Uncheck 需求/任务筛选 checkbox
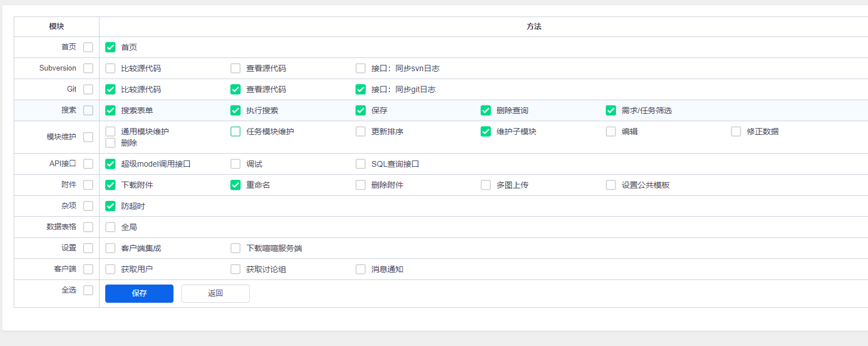 point(611,110)
